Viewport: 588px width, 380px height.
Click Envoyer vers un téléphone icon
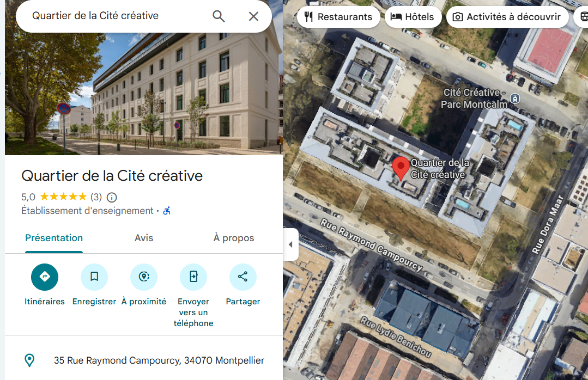pyautogui.click(x=193, y=277)
